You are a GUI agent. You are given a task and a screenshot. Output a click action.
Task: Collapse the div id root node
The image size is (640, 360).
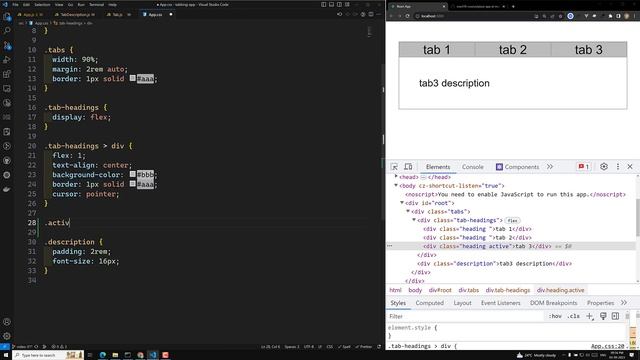pyautogui.click(x=402, y=202)
